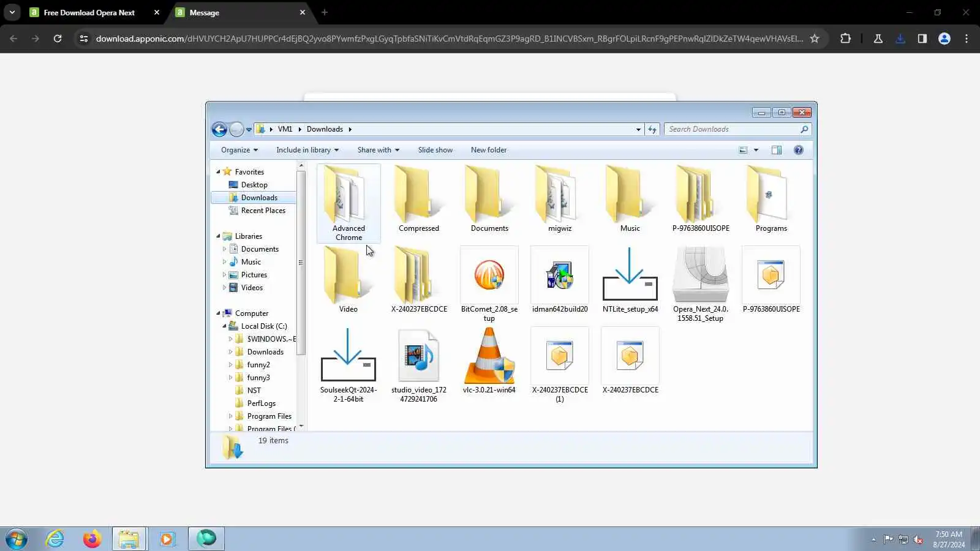Start a Slide show
Image resolution: width=980 pixels, height=551 pixels.
tap(435, 150)
